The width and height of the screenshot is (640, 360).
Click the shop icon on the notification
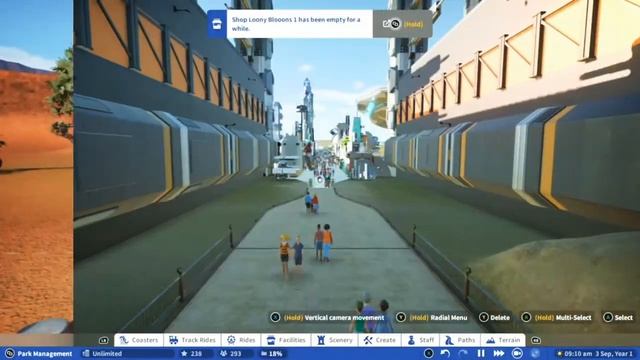tap(217, 24)
